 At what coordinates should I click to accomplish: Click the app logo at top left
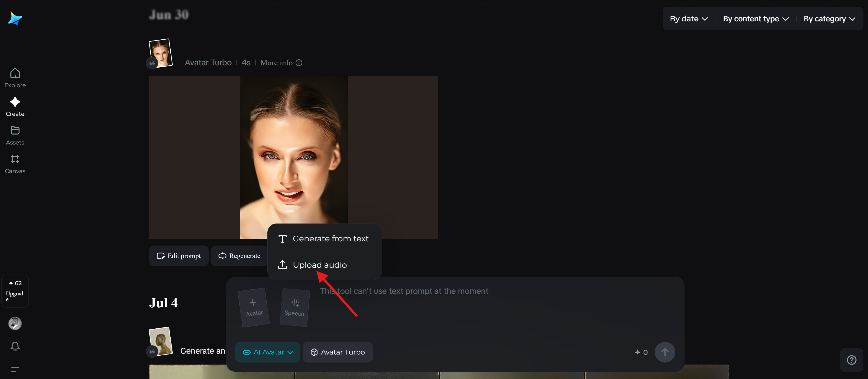click(x=15, y=18)
